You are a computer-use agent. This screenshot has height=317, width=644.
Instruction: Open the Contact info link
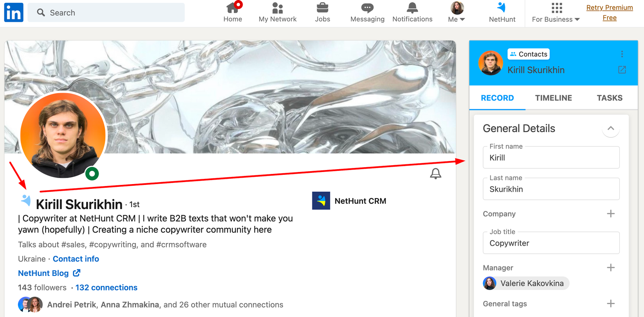[76, 259]
